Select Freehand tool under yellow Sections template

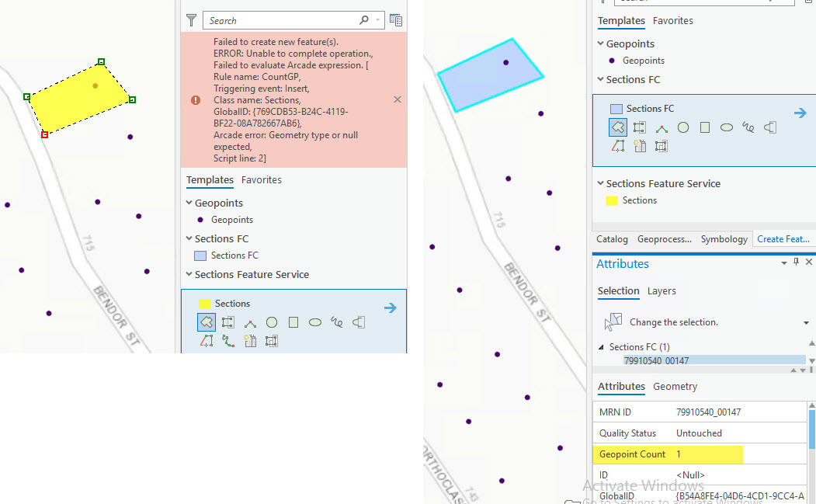[337, 322]
